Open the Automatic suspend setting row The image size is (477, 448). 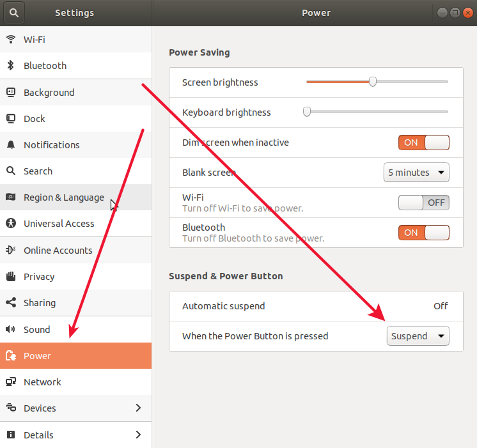(x=316, y=306)
